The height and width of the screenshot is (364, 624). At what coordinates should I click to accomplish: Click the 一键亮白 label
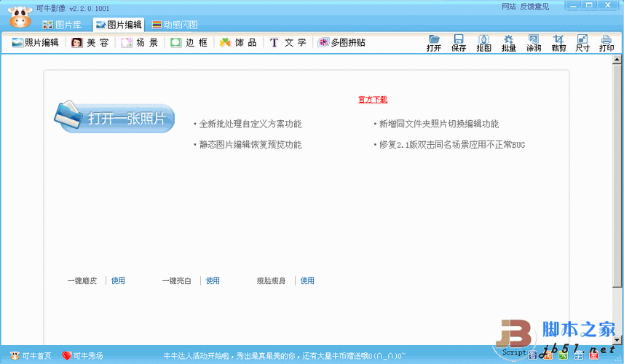pos(177,280)
